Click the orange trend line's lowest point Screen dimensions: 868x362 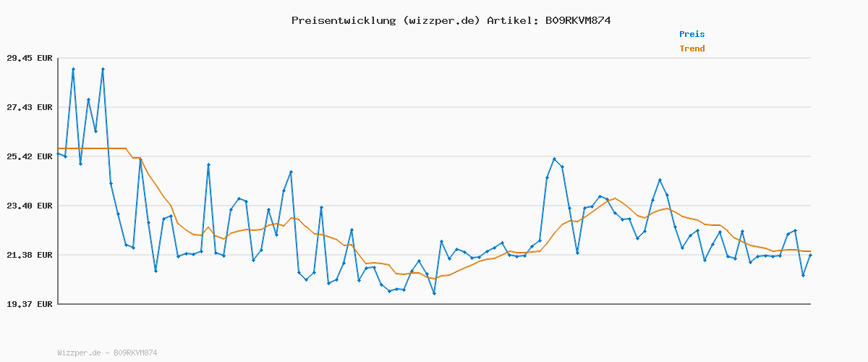[434, 279]
